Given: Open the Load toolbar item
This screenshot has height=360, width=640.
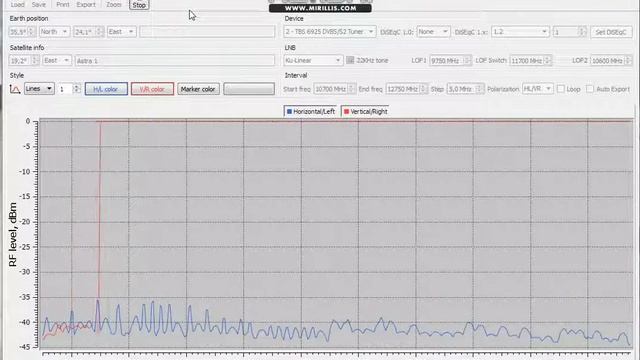Looking at the screenshot, I should pos(17,4).
